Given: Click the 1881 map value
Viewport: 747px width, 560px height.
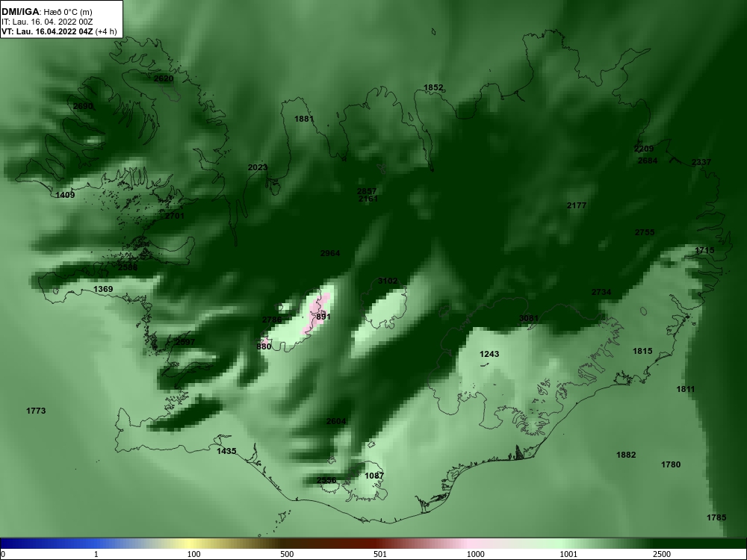Looking at the screenshot, I should click(305, 119).
